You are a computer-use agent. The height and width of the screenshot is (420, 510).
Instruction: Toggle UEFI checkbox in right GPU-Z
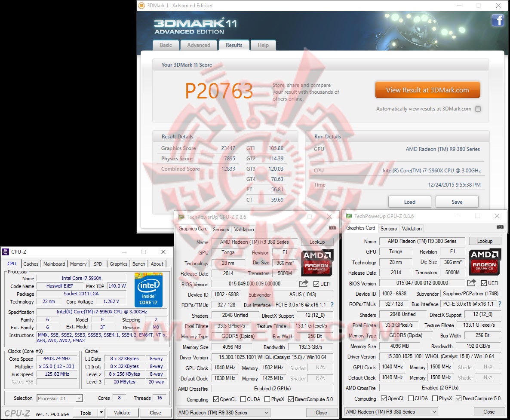[x=484, y=283]
